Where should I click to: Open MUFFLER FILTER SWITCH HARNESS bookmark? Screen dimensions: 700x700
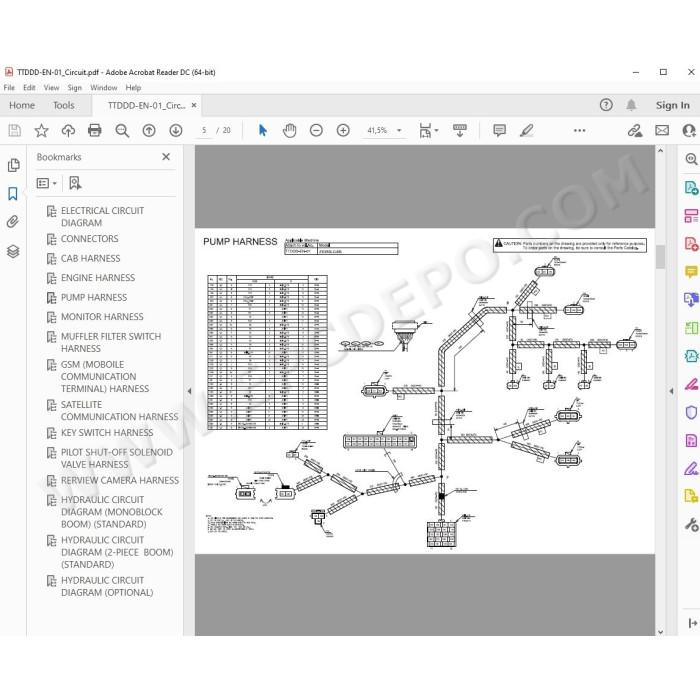[x=111, y=342]
